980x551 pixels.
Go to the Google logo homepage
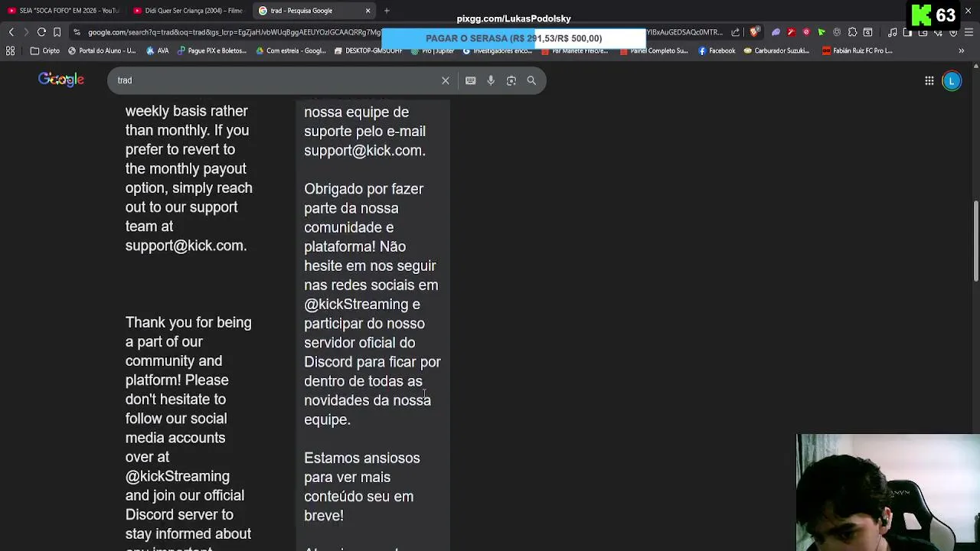[61, 80]
